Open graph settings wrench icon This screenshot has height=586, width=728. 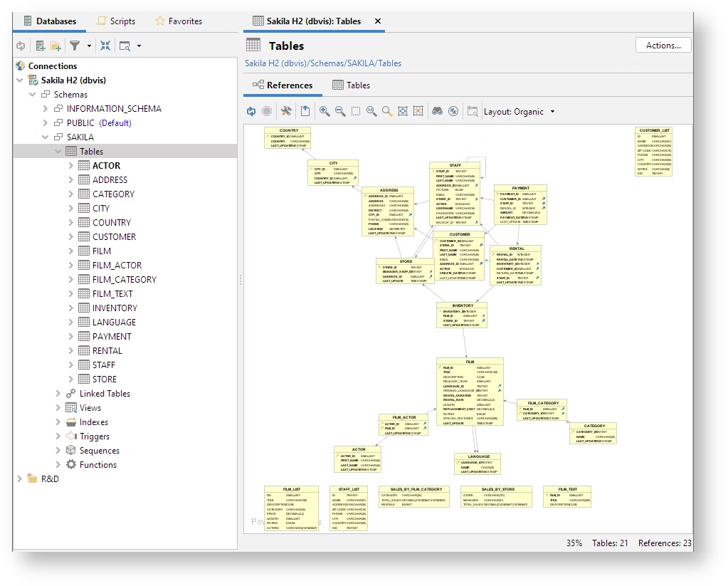pos(286,111)
